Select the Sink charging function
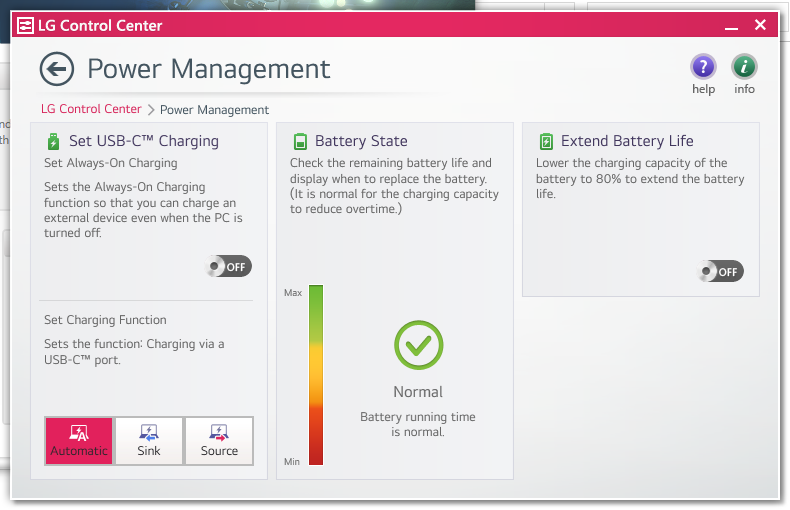The image size is (790, 510). point(149,441)
